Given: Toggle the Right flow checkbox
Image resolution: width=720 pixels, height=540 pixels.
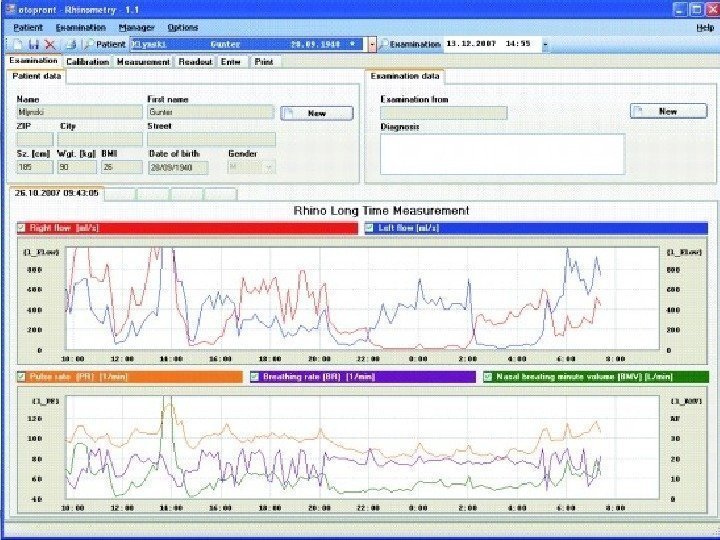Looking at the screenshot, I should (21, 228).
